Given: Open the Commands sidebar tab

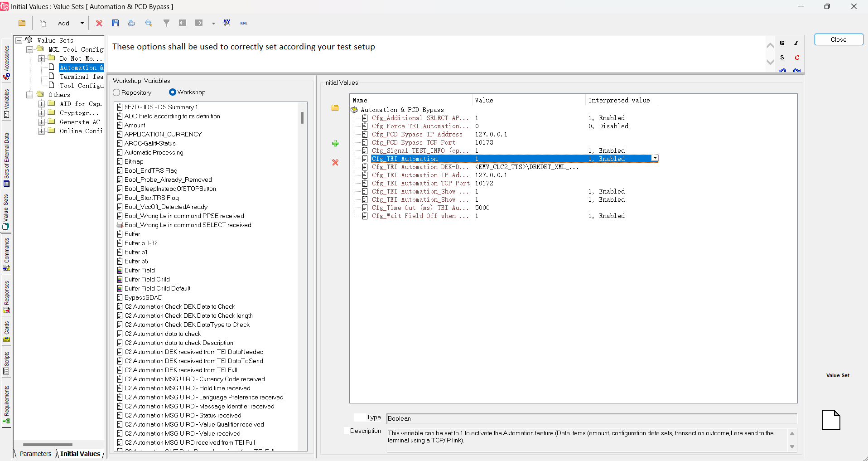Looking at the screenshot, I should (x=6, y=254).
